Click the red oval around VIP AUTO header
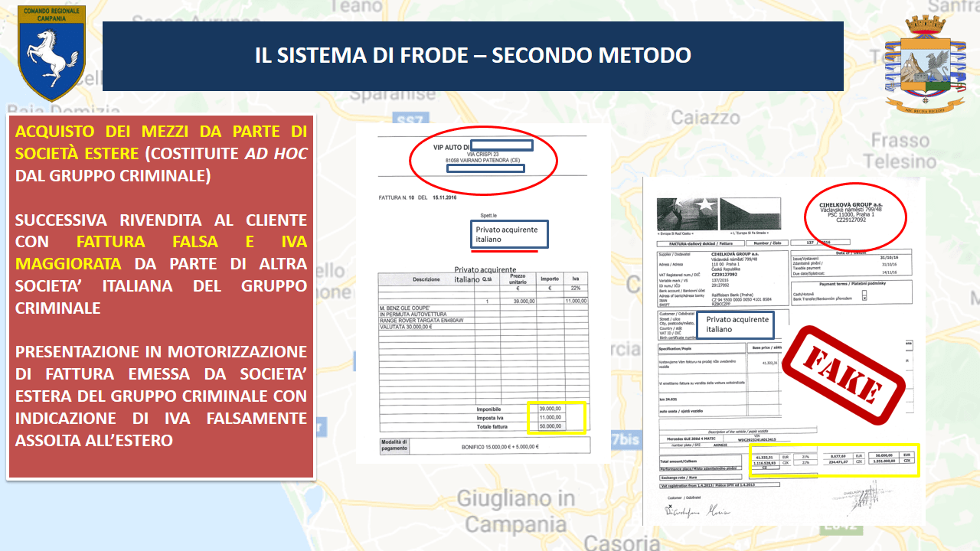The height and width of the screenshot is (551, 980). pyautogui.click(x=483, y=159)
